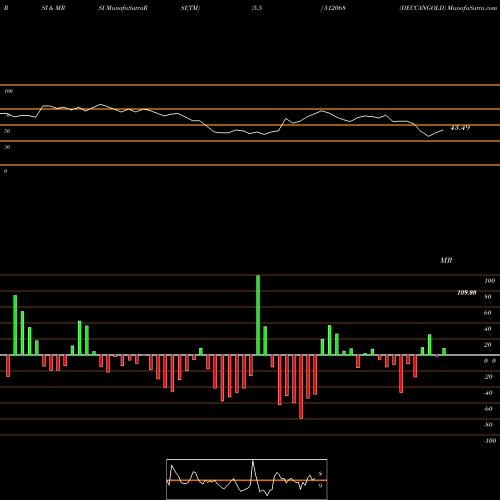Select the MR value label 109.86
This screenshot has width=500, height=500.
point(467,293)
